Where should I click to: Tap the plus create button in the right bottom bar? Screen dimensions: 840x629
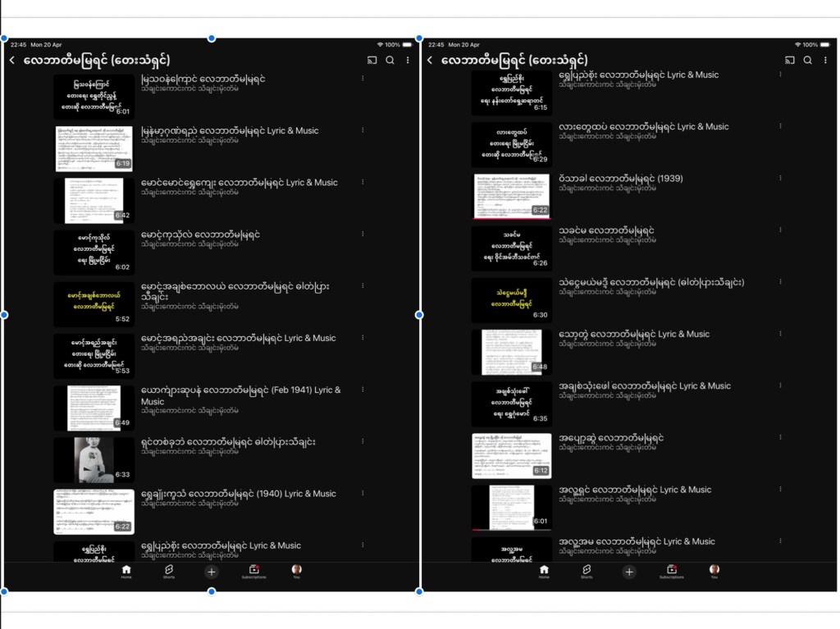[x=629, y=572]
